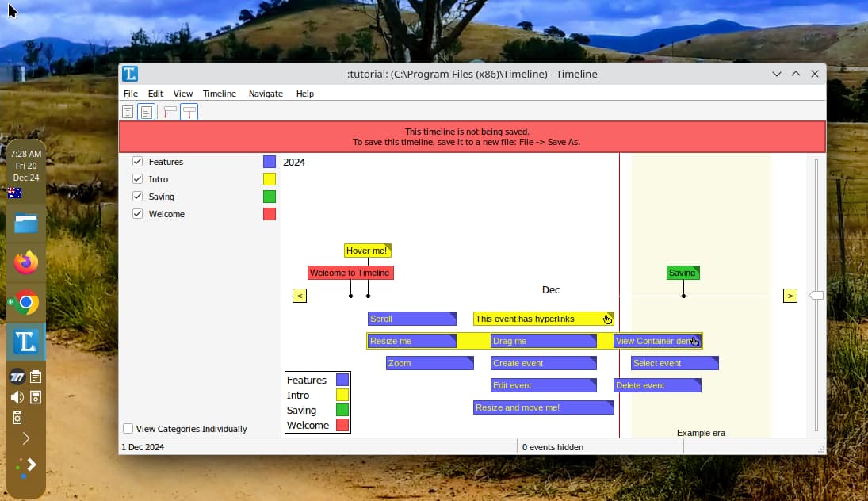Choose the centered event stem toolbar icon
868x501 pixels.
coord(189,113)
